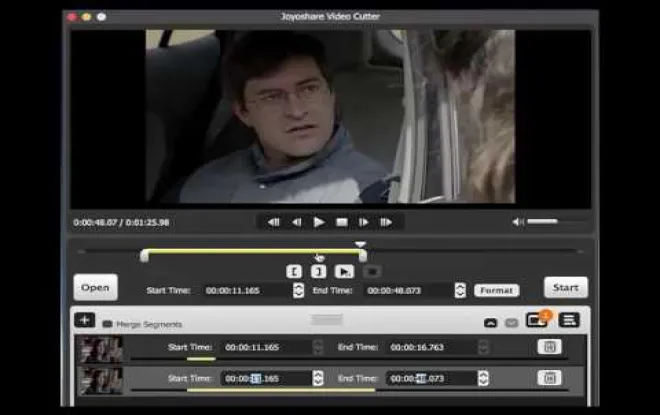Viewport: 660px width, 415px height.
Task: Stop video playback
Action: click(341, 222)
